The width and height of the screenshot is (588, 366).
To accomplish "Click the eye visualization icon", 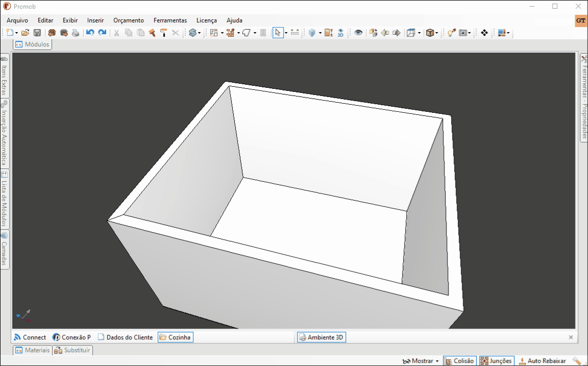I will coord(358,33).
